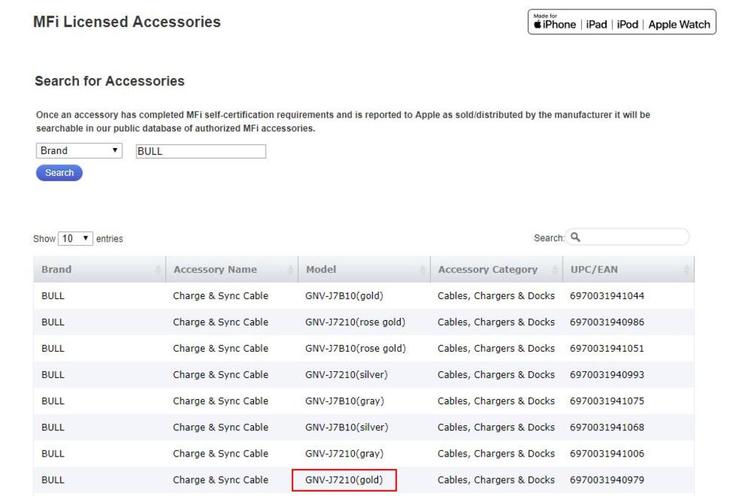Sort table by Model column header
The height and width of the screenshot is (496, 730).
tap(364, 269)
